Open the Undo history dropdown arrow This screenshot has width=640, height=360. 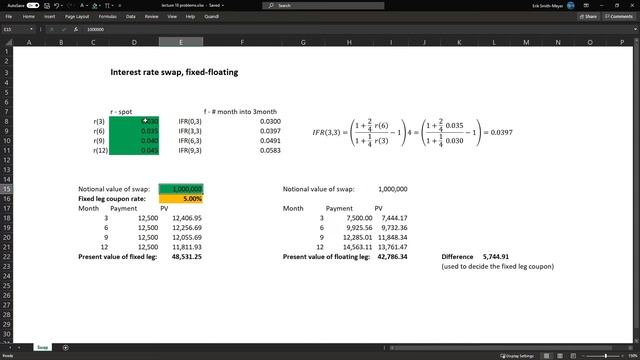(x=62, y=6)
